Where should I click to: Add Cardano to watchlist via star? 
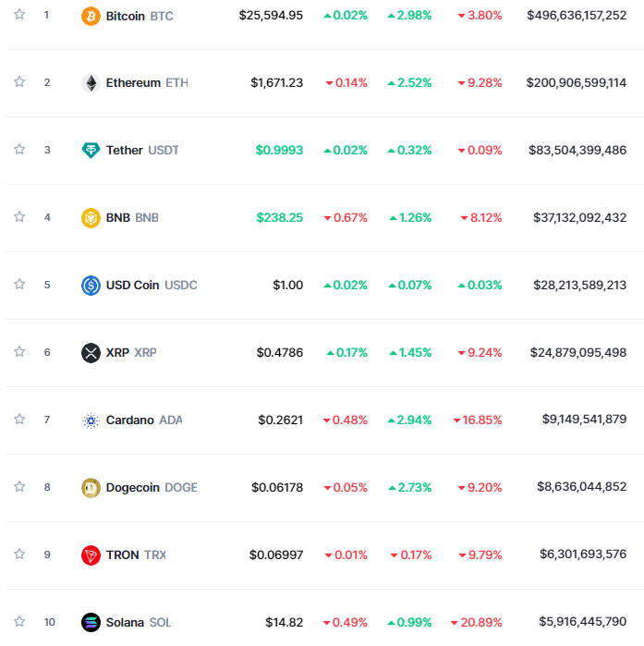click(19, 419)
